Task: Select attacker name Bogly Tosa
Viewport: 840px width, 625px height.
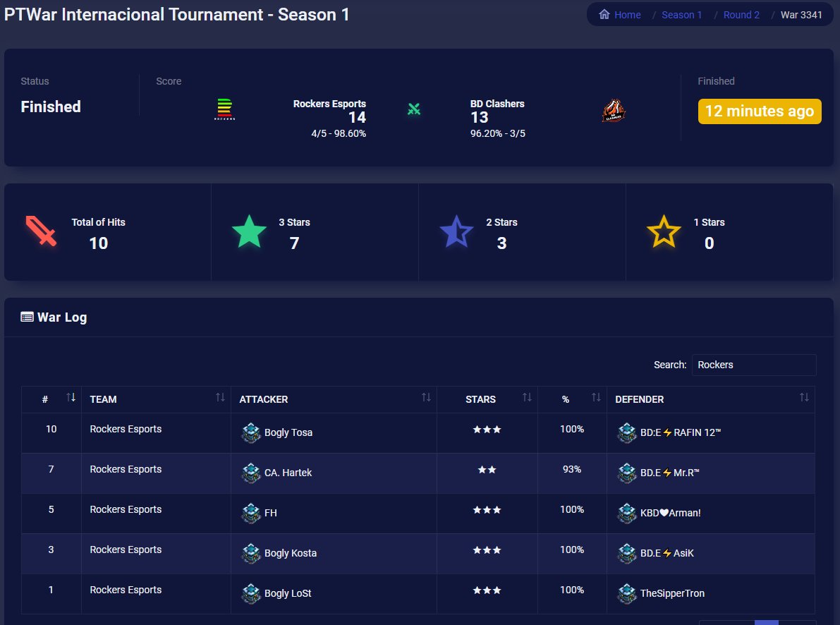Action: (x=288, y=432)
